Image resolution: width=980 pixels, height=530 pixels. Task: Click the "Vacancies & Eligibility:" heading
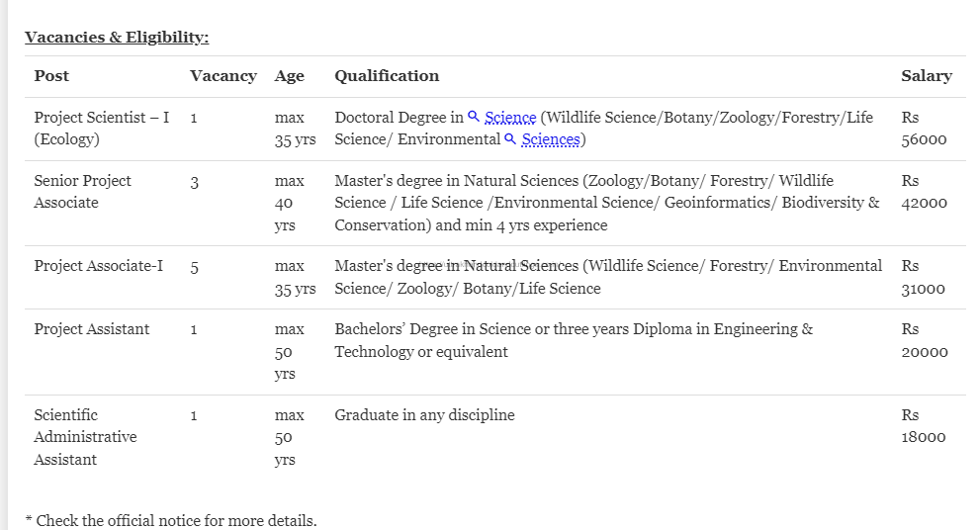coord(117,38)
